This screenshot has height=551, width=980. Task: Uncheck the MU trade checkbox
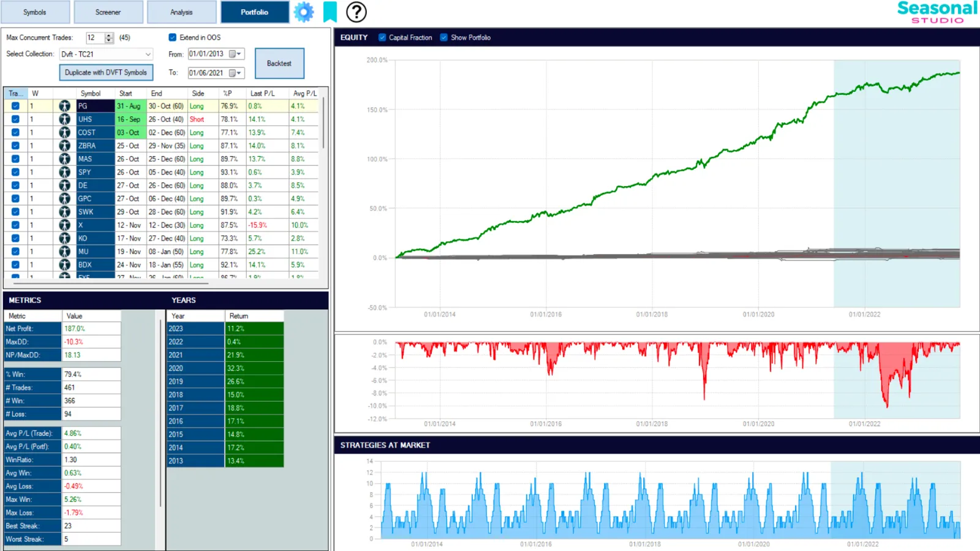[x=15, y=252]
